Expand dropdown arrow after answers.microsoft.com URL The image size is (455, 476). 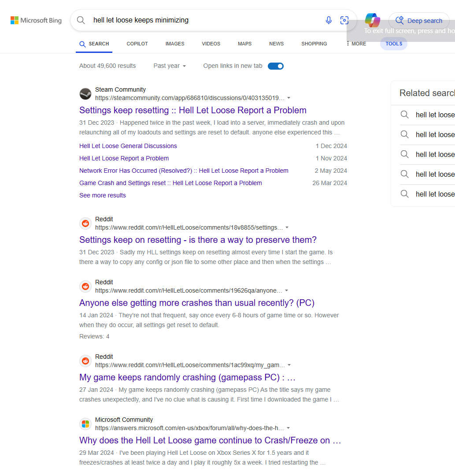[288, 428]
